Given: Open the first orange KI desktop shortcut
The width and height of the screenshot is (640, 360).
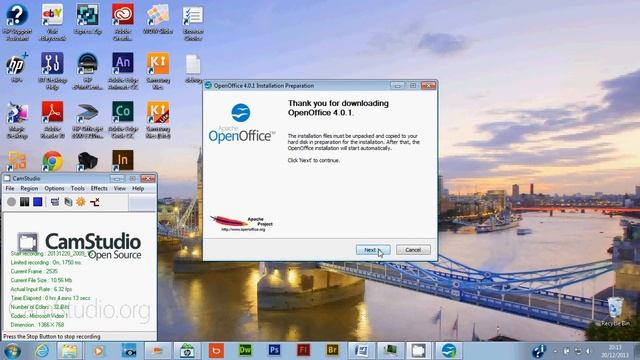Looking at the screenshot, I should click(x=158, y=70).
